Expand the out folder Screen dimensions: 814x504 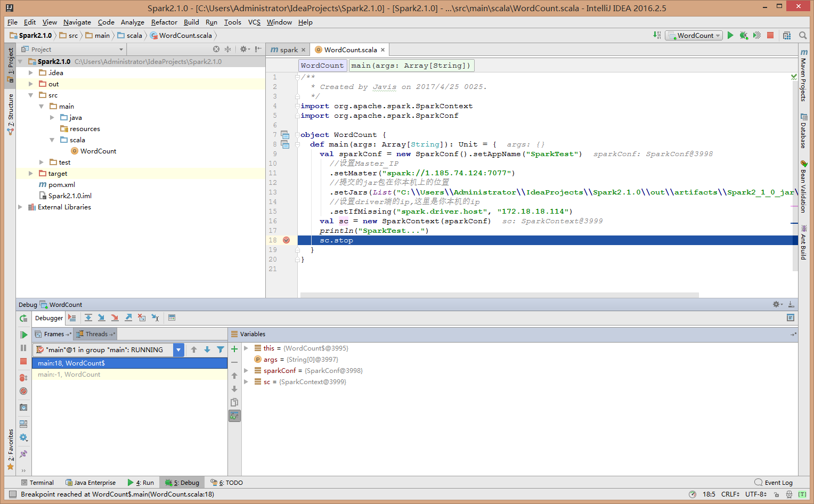pyautogui.click(x=30, y=84)
